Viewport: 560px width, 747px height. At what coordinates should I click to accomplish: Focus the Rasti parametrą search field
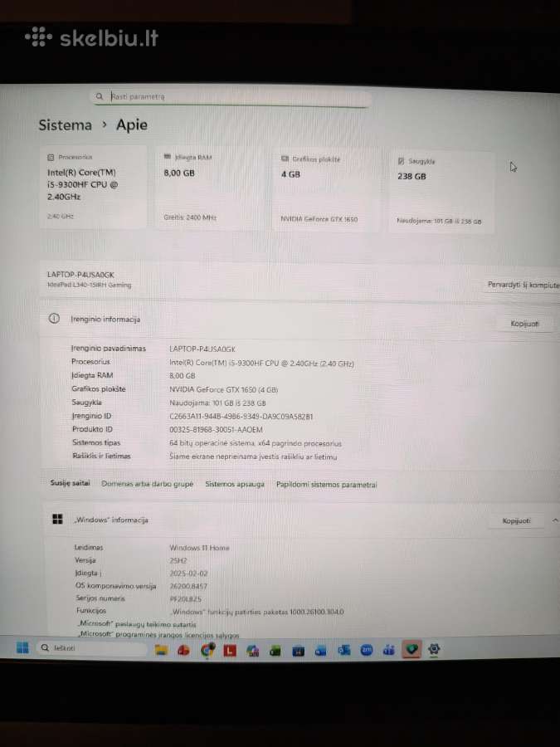231,97
